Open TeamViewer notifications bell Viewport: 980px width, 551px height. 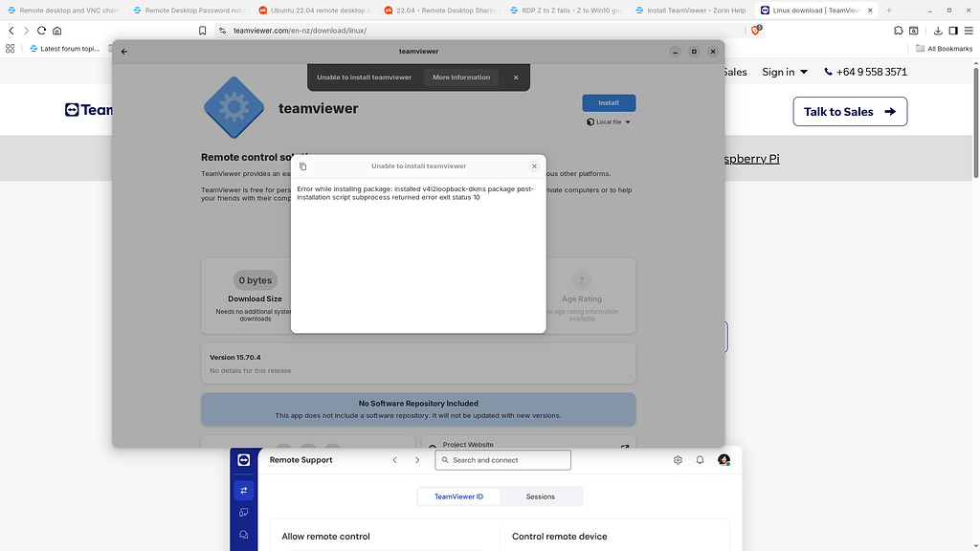point(700,459)
